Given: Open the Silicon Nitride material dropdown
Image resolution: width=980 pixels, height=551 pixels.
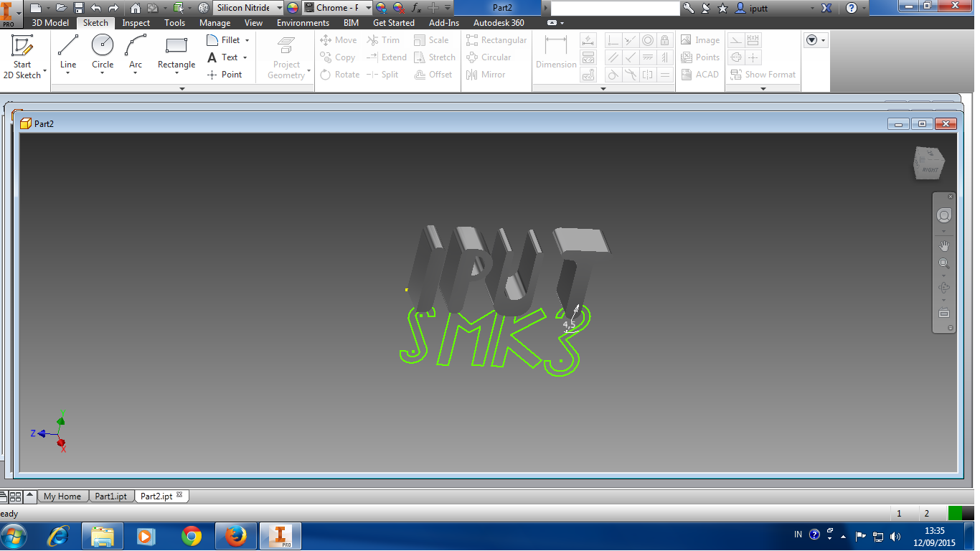Looking at the screenshot, I should [x=278, y=8].
